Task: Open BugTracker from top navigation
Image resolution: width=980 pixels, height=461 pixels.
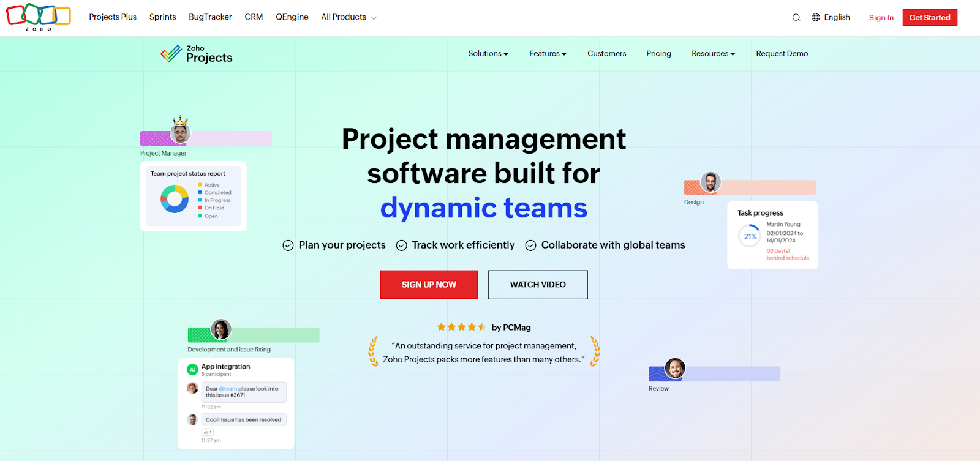Action: (x=210, y=17)
